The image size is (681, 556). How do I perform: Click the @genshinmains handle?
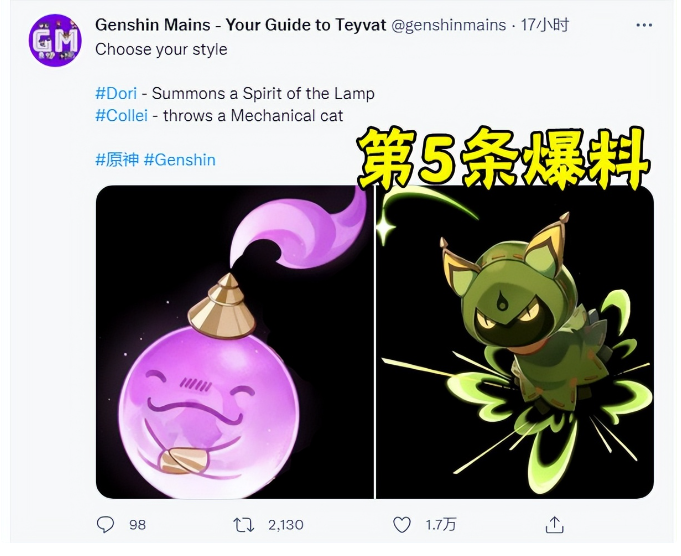pos(449,25)
